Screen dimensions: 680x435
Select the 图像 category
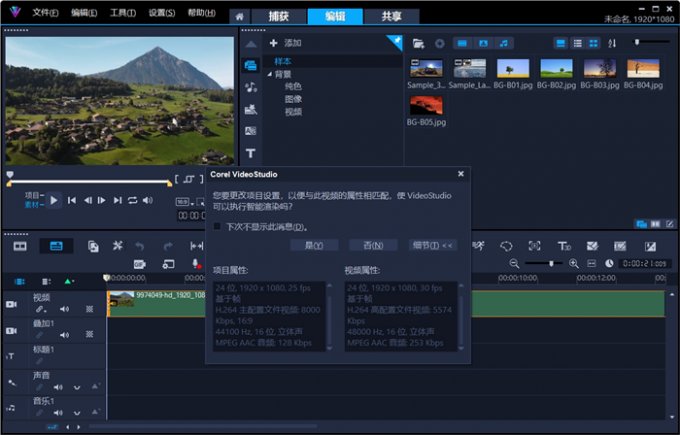pyautogui.click(x=293, y=99)
